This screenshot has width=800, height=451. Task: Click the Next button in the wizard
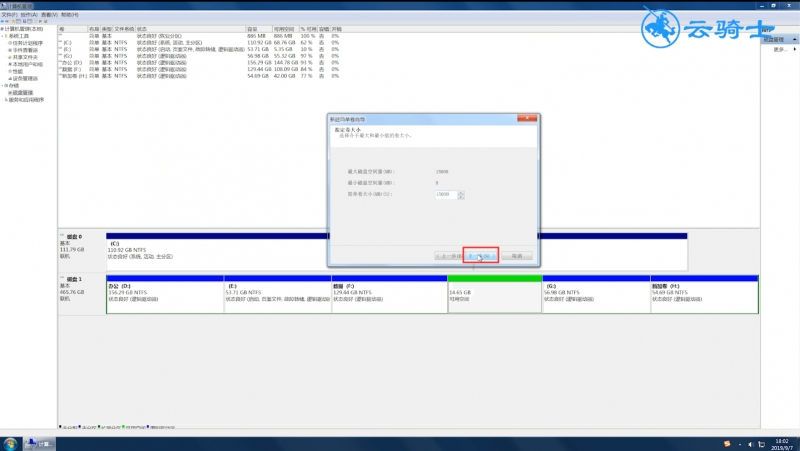coord(481,256)
